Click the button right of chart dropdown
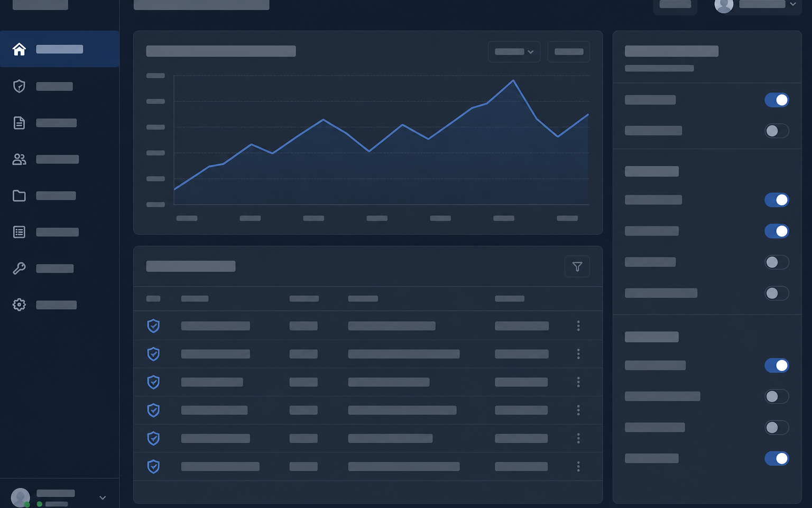 point(569,52)
